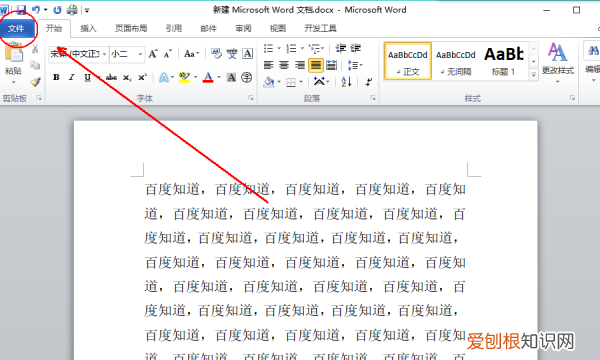Open the 页面布局 ribbon tab
600x360 pixels.
(131, 28)
